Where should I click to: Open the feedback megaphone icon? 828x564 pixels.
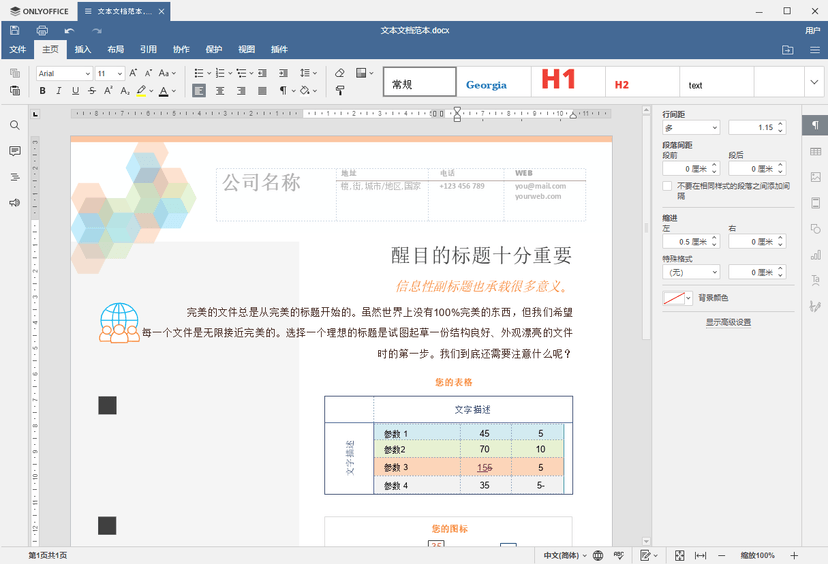click(x=15, y=203)
